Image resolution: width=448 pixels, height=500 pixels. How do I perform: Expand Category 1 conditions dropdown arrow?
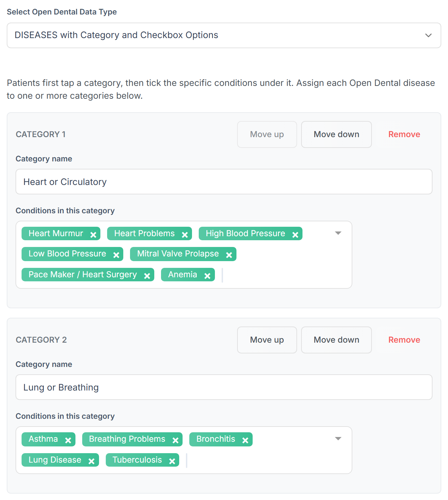[x=338, y=233]
